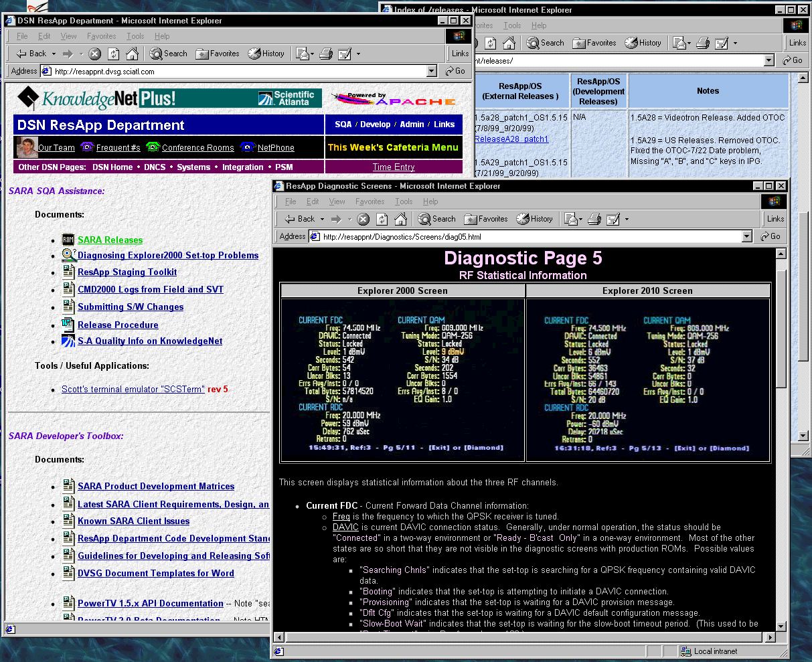Screen dimensions: 812x662
Task: Open the SARA Releases link
Action: point(110,240)
